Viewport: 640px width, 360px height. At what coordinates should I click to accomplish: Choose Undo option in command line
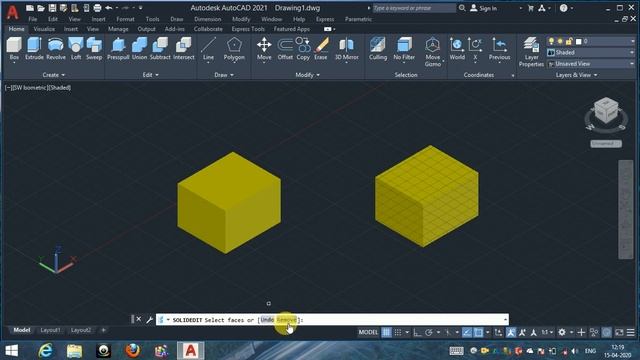point(267,320)
